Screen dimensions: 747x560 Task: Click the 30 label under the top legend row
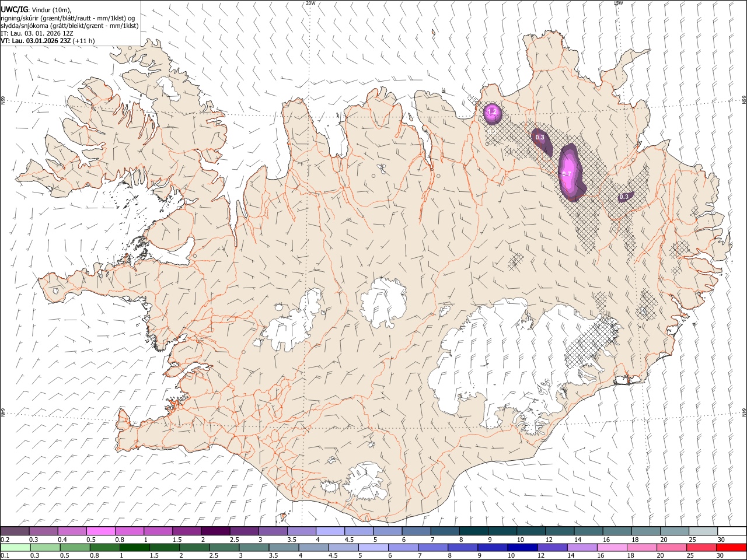(721, 540)
